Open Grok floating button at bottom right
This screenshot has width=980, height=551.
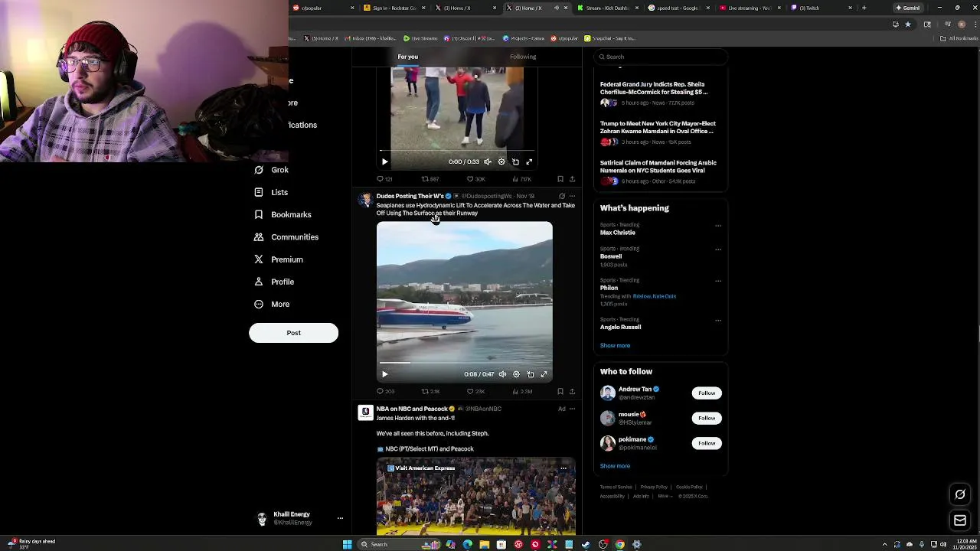(960, 494)
